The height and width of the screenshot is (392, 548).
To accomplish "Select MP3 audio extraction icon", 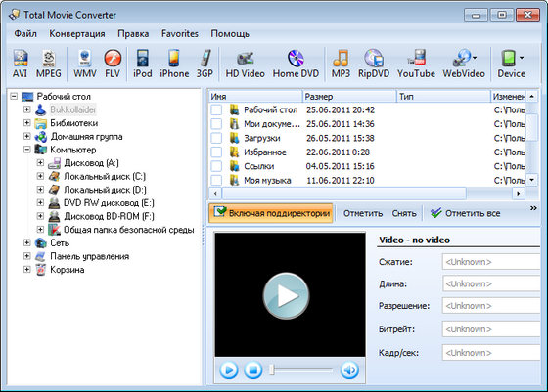I will tap(341, 64).
